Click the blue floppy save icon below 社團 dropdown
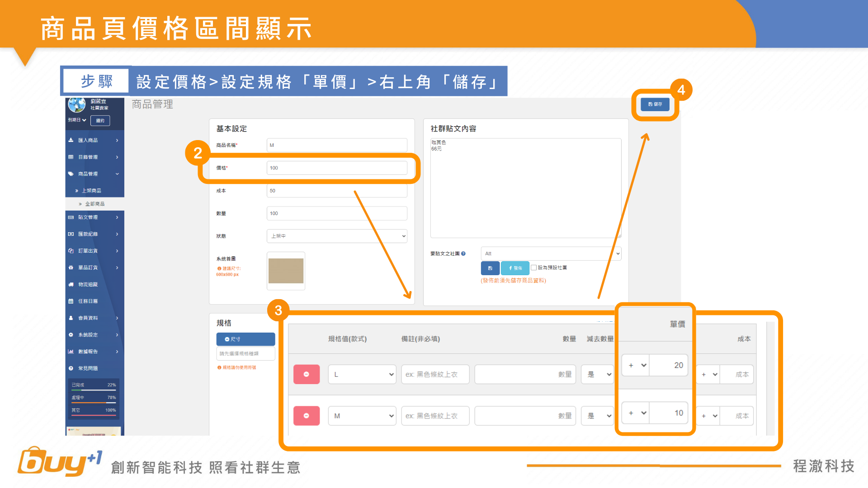 490,268
